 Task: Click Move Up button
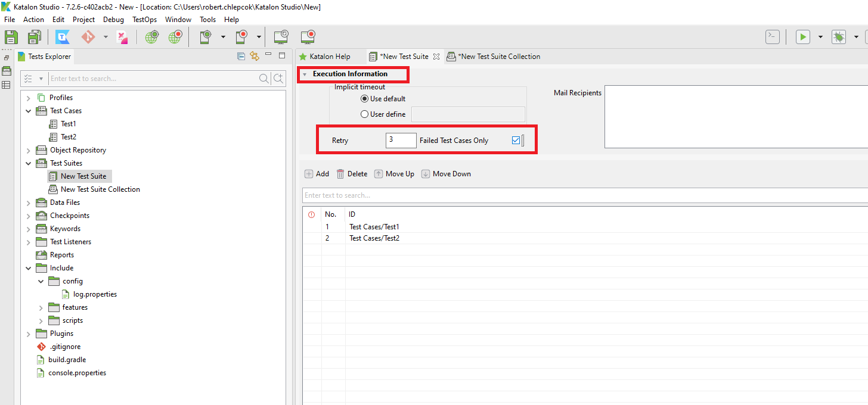tap(394, 174)
